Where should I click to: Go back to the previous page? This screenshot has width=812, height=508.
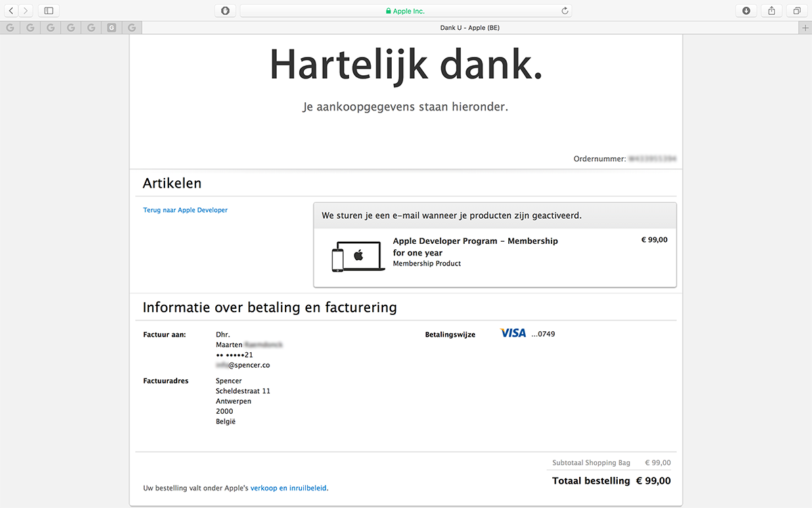[12, 11]
